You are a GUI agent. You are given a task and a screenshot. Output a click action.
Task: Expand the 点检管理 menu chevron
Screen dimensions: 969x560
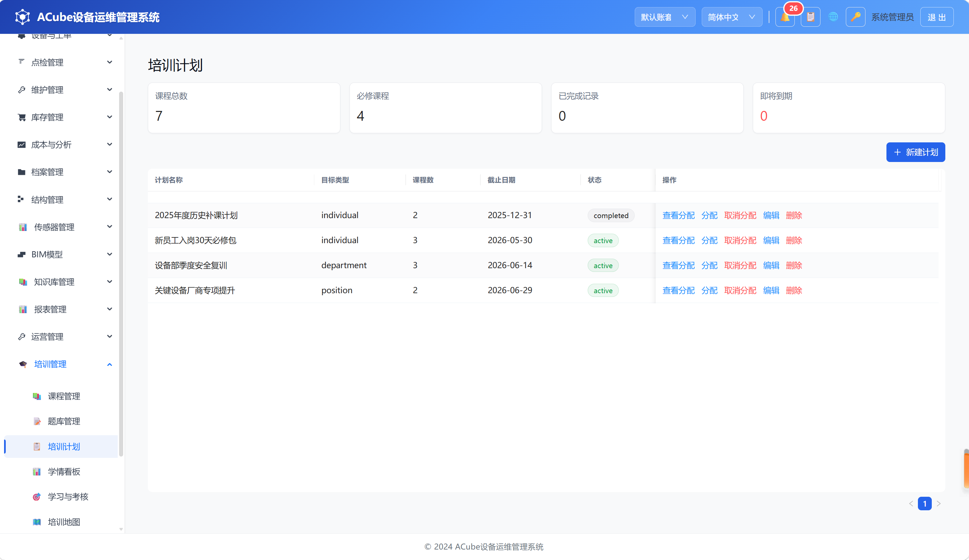coord(110,62)
